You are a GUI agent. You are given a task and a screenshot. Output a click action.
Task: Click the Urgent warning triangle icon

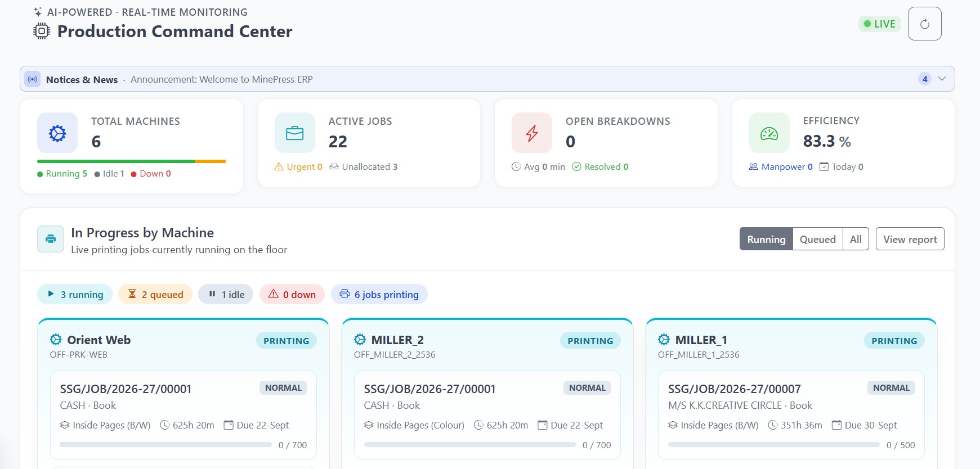coord(279,166)
